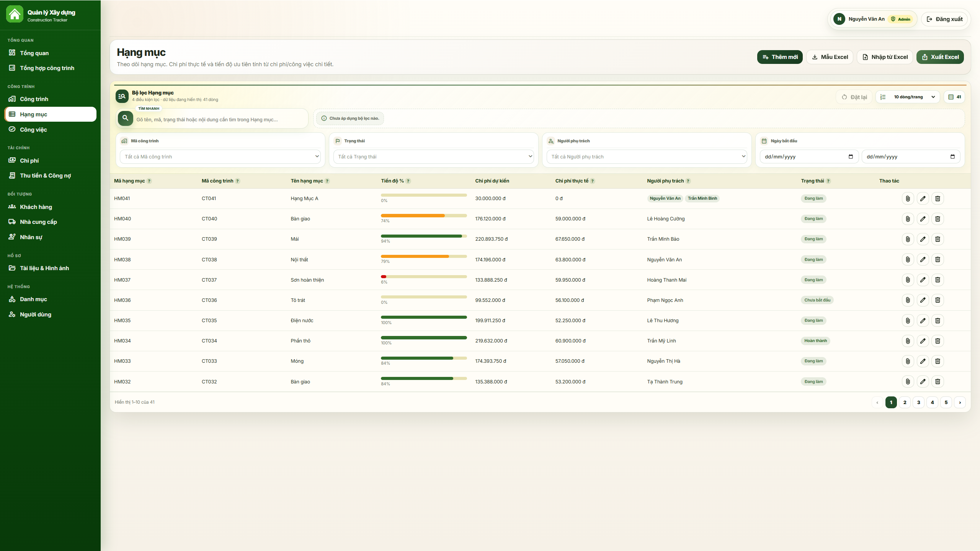Delete row HM038 using trash icon

point(938,259)
